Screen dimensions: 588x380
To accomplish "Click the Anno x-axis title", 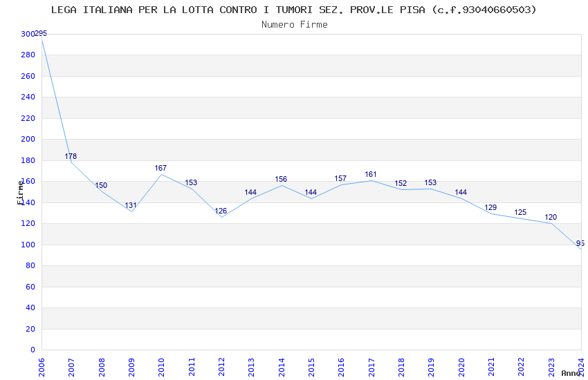I will tap(571, 373).
